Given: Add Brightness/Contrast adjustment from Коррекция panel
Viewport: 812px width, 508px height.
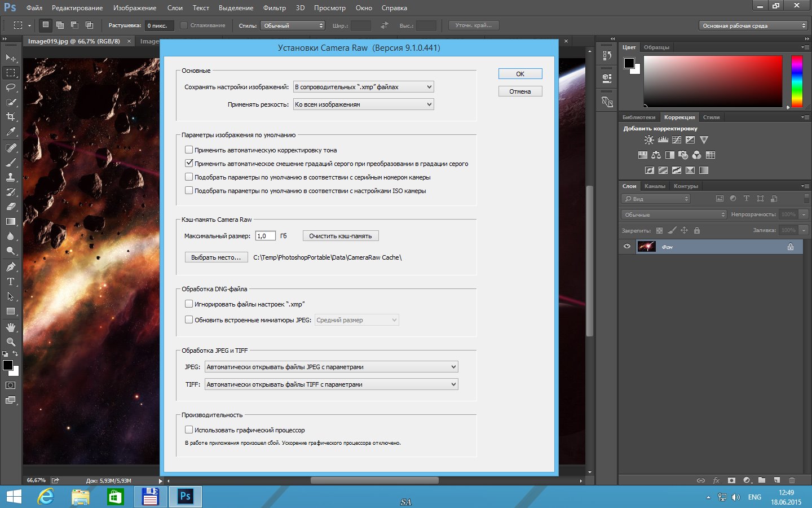Looking at the screenshot, I should 649,140.
